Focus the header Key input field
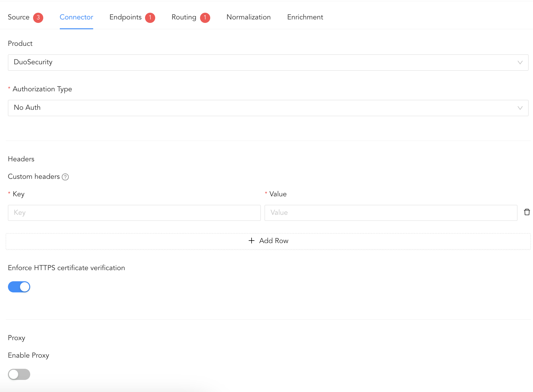 click(x=134, y=213)
